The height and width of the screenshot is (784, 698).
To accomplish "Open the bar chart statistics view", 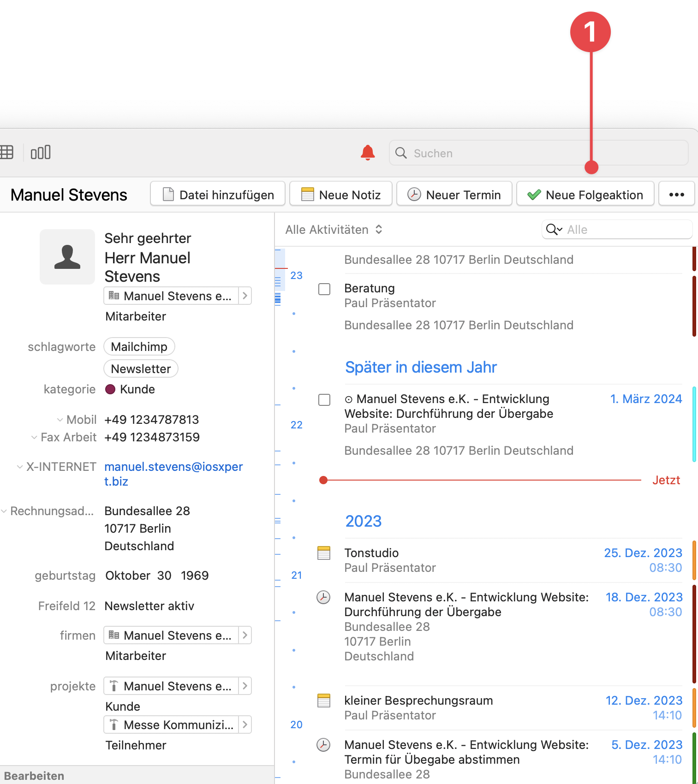I will 41,153.
